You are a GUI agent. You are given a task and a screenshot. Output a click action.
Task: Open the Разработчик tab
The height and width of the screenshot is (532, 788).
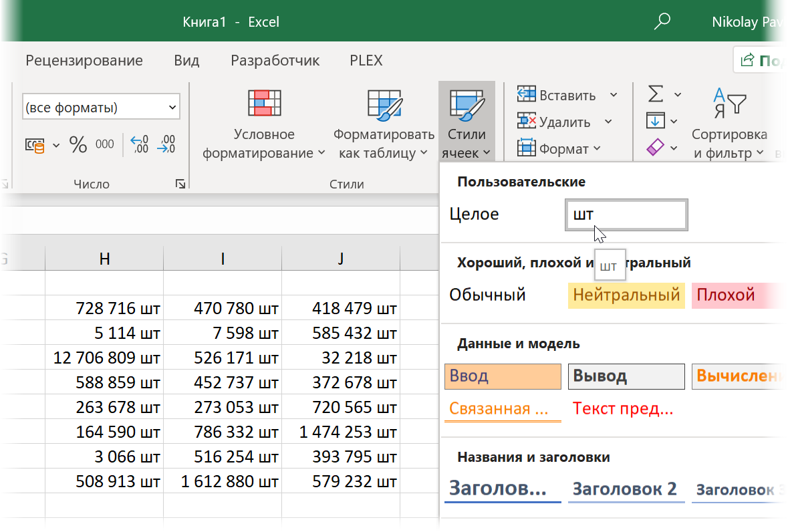(x=275, y=60)
